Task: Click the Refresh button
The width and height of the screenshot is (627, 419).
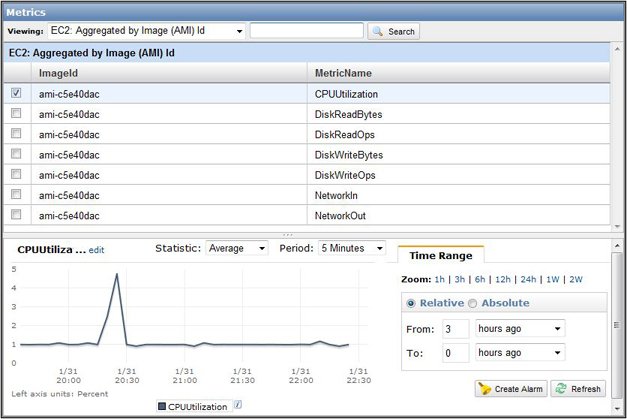Action: click(578, 389)
